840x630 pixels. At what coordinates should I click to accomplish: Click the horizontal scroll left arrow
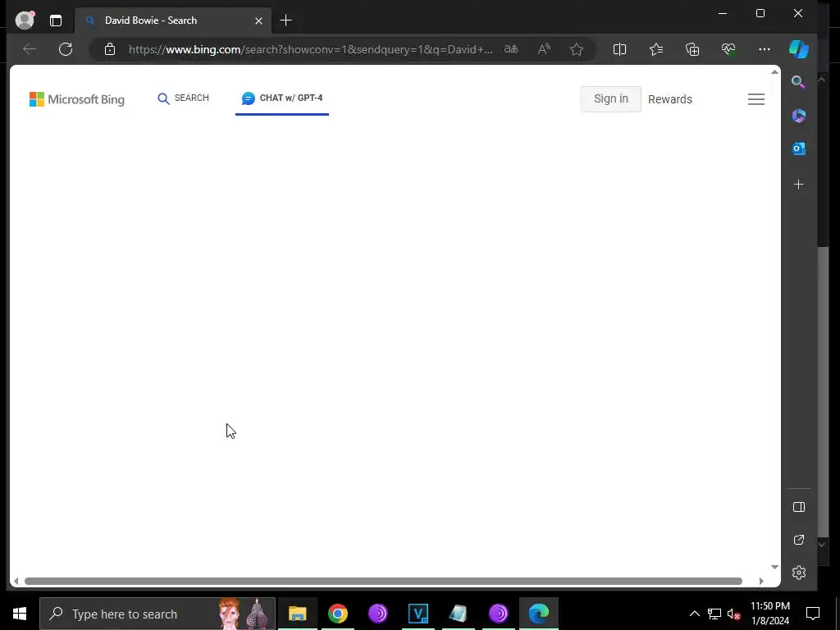16,582
